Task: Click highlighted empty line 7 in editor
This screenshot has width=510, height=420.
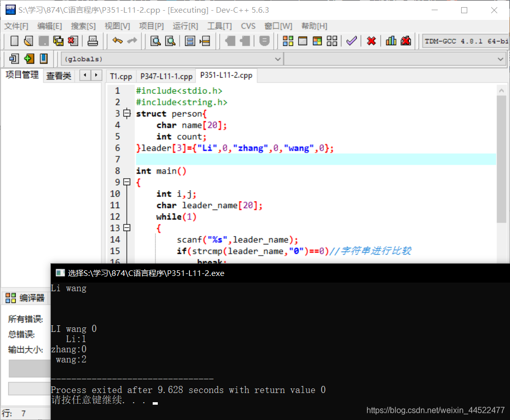Action: click(x=316, y=159)
